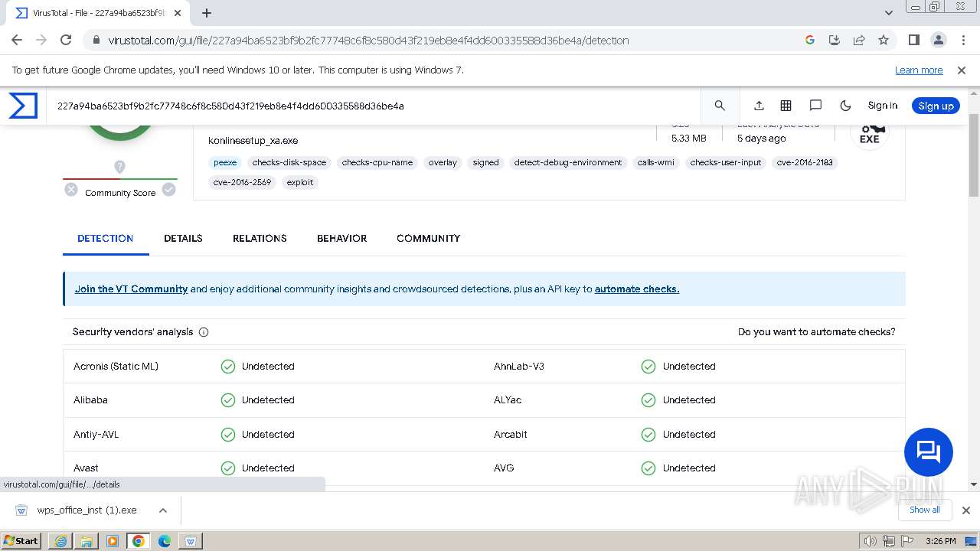This screenshot has height=551, width=980.
Task: Click Do you want to automate checks?
Action: (x=816, y=332)
